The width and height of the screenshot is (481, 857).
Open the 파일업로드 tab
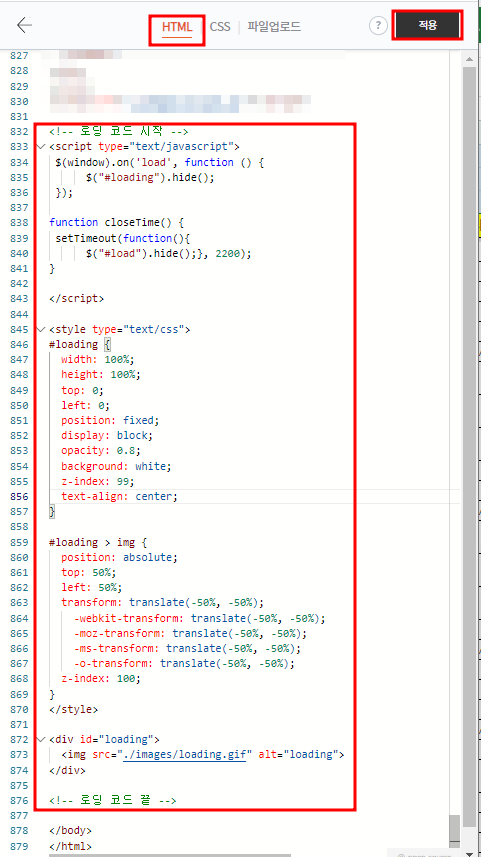coord(274,27)
